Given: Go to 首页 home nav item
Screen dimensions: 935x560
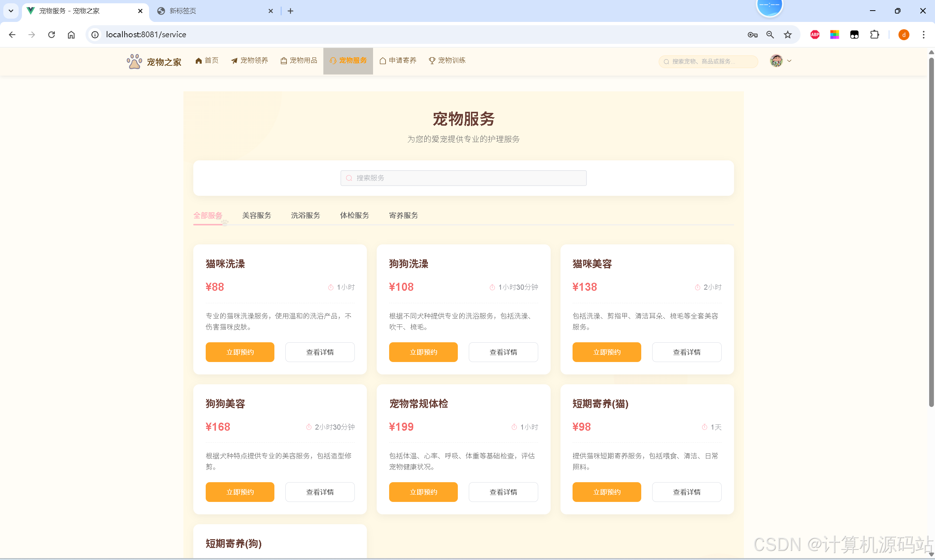Looking at the screenshot, I should pyautogui.click(x=207, y=61).
